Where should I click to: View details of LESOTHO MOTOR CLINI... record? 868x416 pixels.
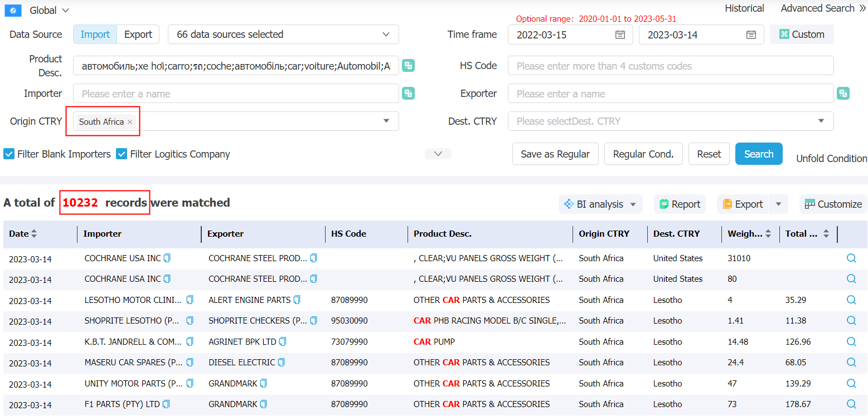851,300
